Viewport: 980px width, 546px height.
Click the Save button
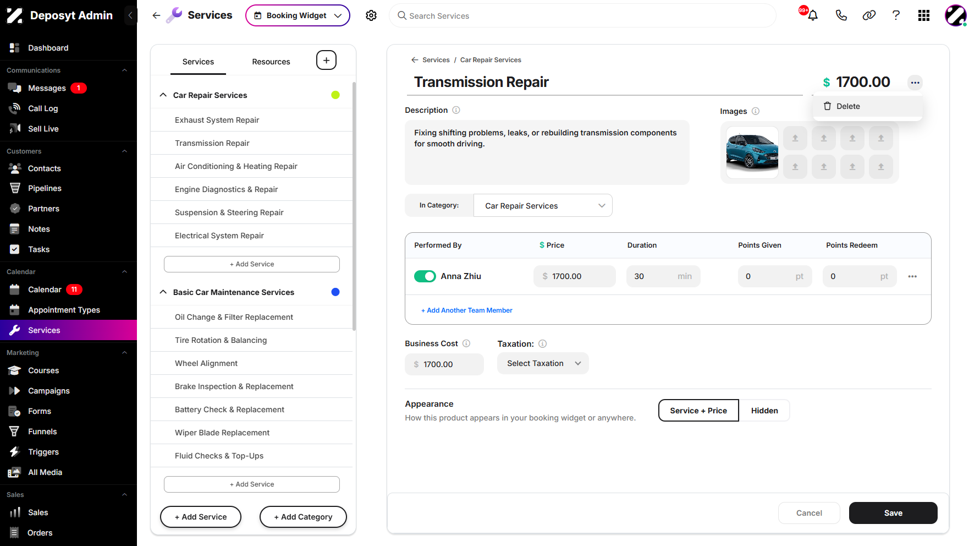pos(893,513)
